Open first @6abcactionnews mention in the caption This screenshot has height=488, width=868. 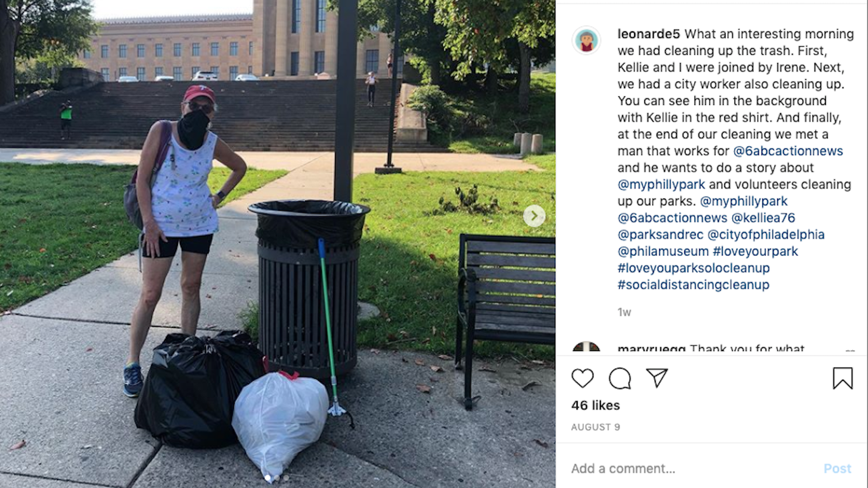pyautogui.click(x=788, y=151)
